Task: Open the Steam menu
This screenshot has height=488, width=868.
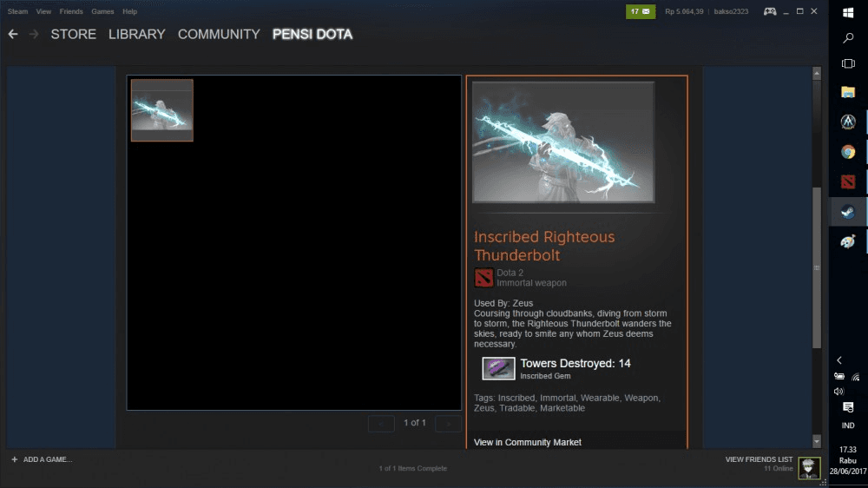Action: coord(17,11)
